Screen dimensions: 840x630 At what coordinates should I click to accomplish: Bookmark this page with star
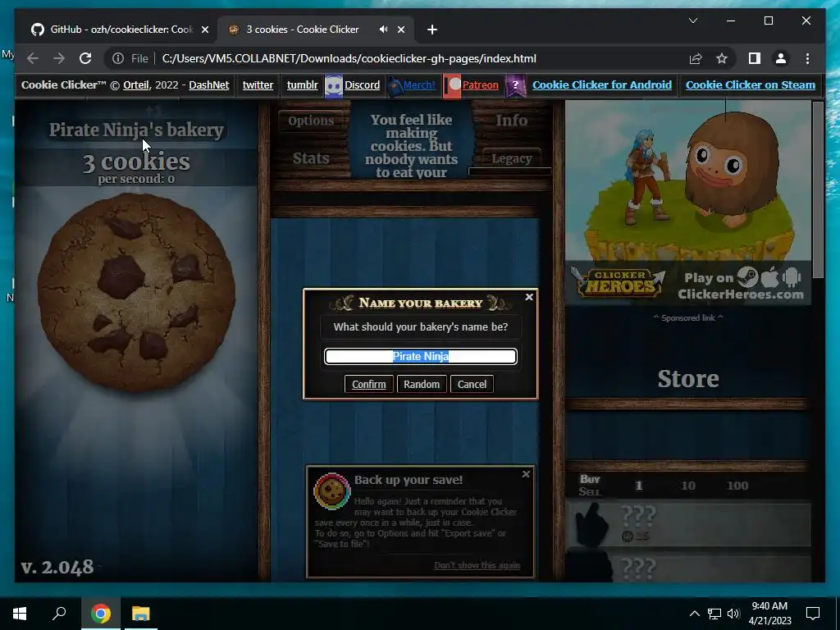pyautogui.click(x=722, y=58)
